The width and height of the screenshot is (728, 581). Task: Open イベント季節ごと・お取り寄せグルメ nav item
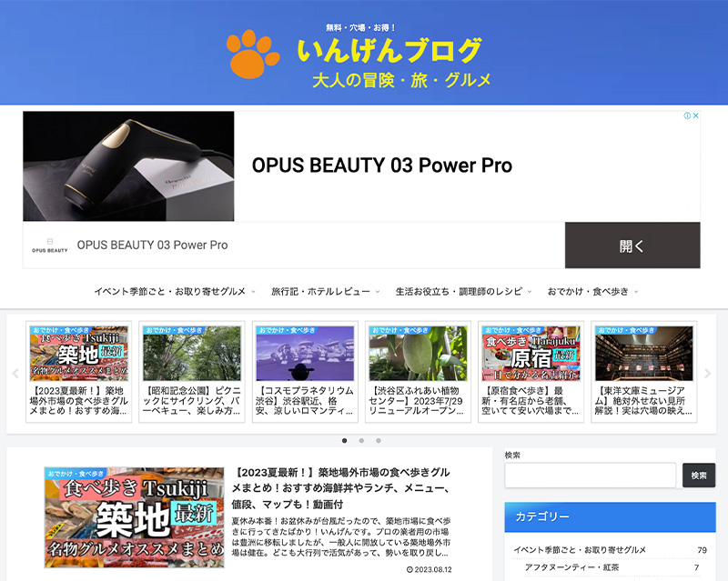[x=170, y=292]
